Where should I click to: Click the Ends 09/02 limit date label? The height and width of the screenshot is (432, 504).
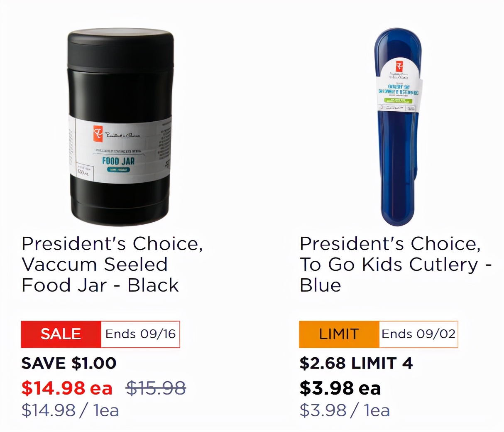click(418, 334)
